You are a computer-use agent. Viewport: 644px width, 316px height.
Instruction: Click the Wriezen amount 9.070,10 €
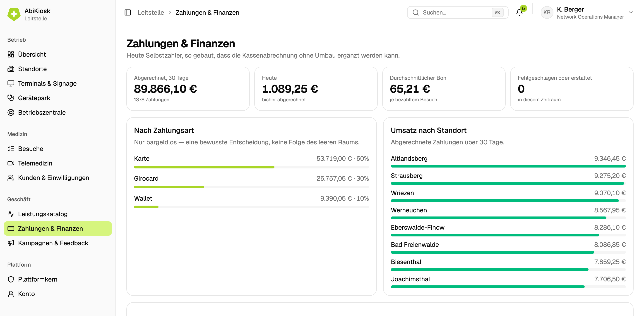click(x=610, y=193)
